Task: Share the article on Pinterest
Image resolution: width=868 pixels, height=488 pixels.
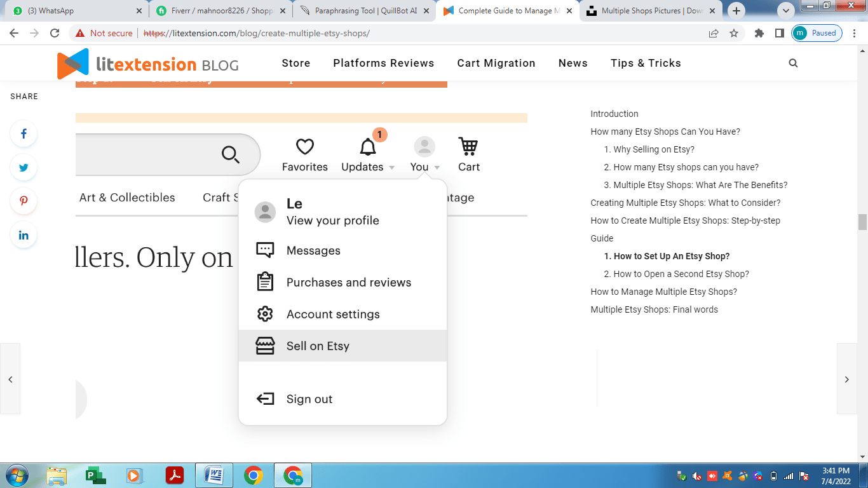Action: coord(24,201)
